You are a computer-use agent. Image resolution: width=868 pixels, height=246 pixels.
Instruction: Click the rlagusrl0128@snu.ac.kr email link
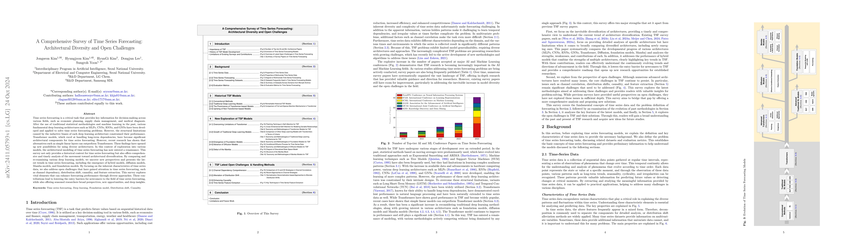(74, 100)
